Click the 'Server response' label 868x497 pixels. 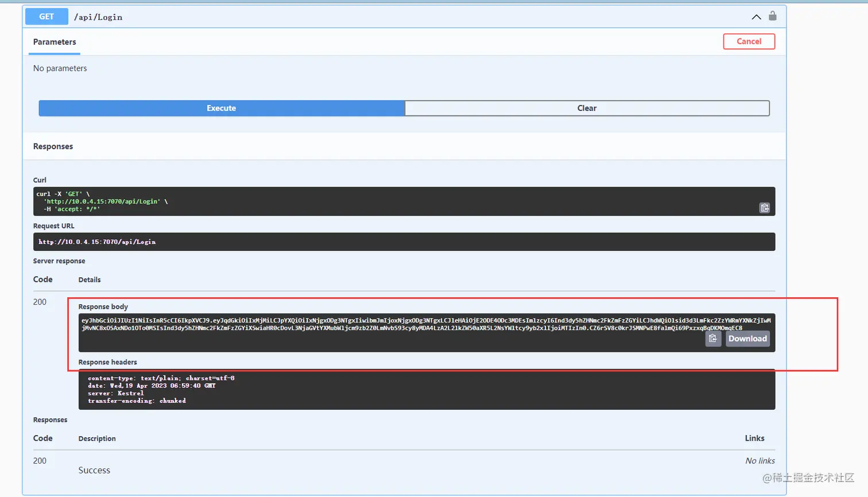pyautogui.click(x=59, y=261)
